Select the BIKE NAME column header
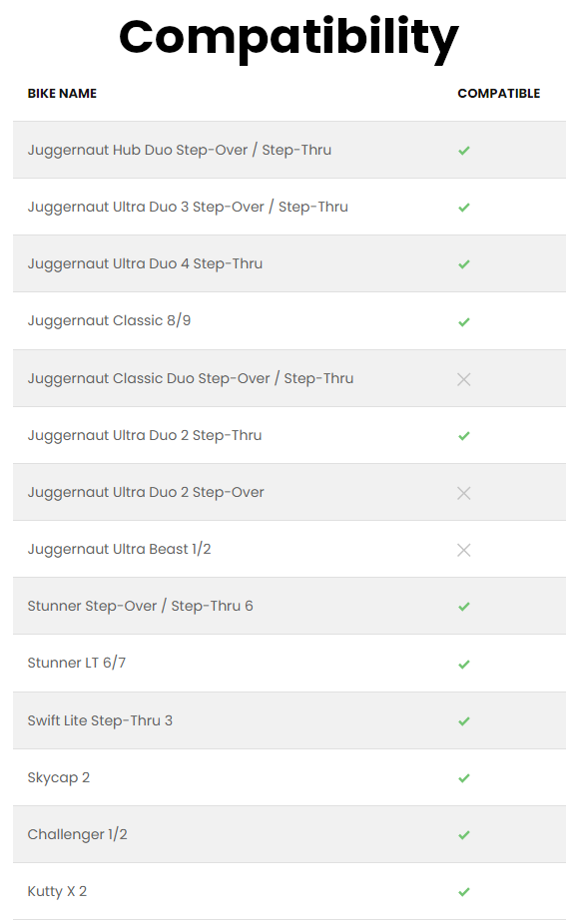The height and width of the screenshot is (924, 566). point(62,93)
